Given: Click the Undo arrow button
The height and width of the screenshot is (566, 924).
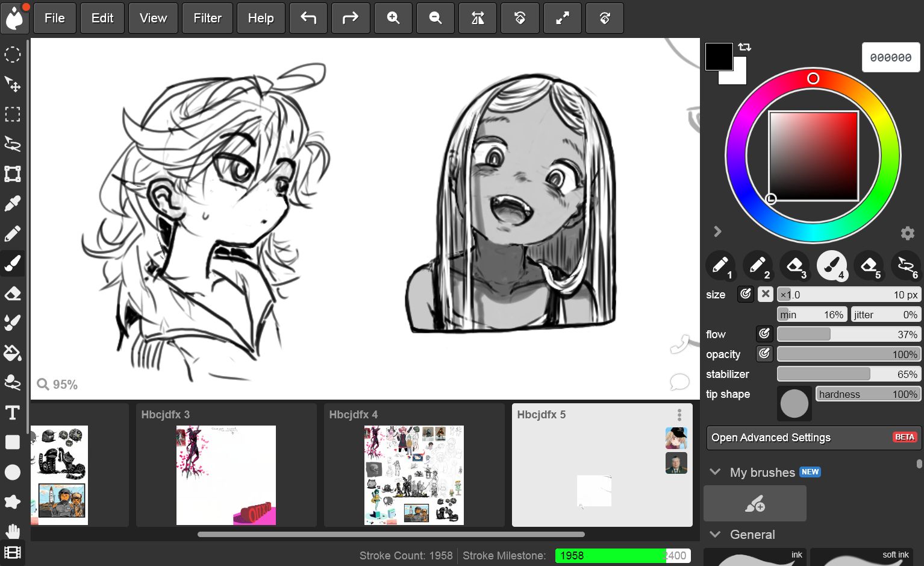Looking at the screenshot, I should [x=308, y=18].
